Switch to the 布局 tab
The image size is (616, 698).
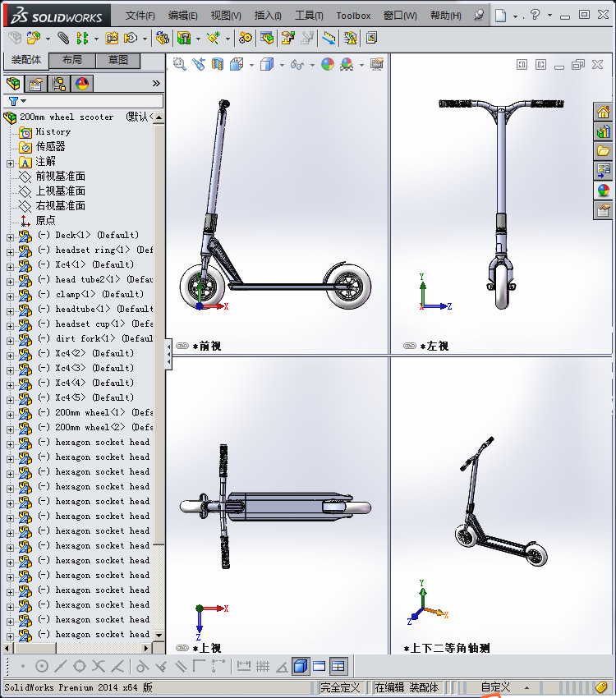click(71, 60)
